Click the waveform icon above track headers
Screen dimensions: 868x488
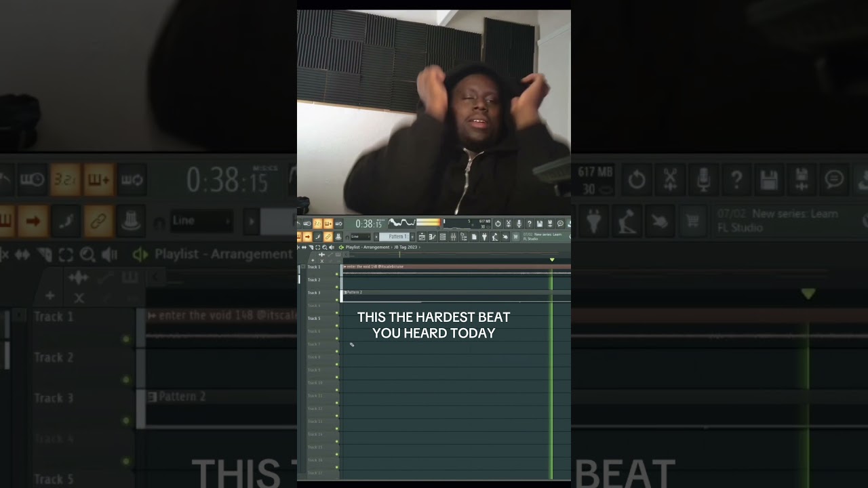(x=321, y=254)
